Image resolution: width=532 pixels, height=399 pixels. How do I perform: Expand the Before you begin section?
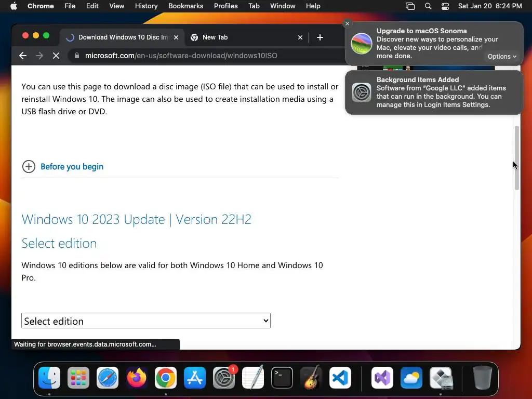click(29, 167)
